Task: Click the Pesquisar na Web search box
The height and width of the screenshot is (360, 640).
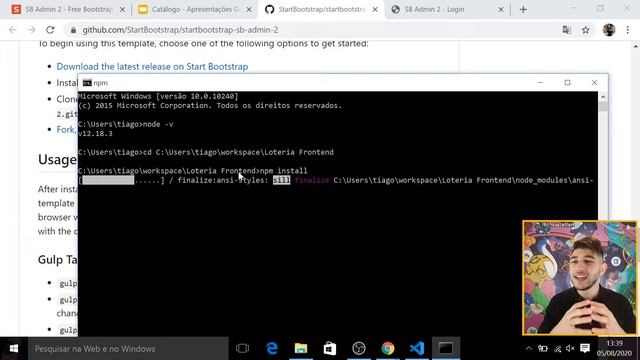Action: 128,349
